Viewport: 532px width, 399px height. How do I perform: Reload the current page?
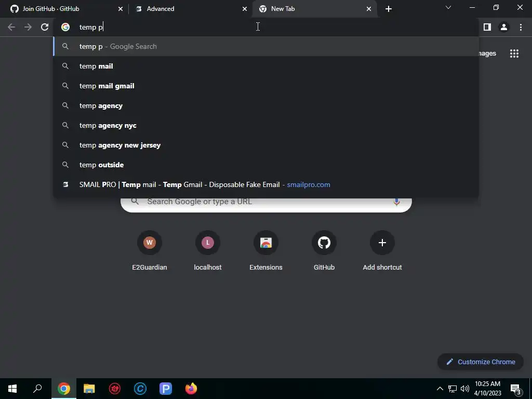tap(45, 27)
